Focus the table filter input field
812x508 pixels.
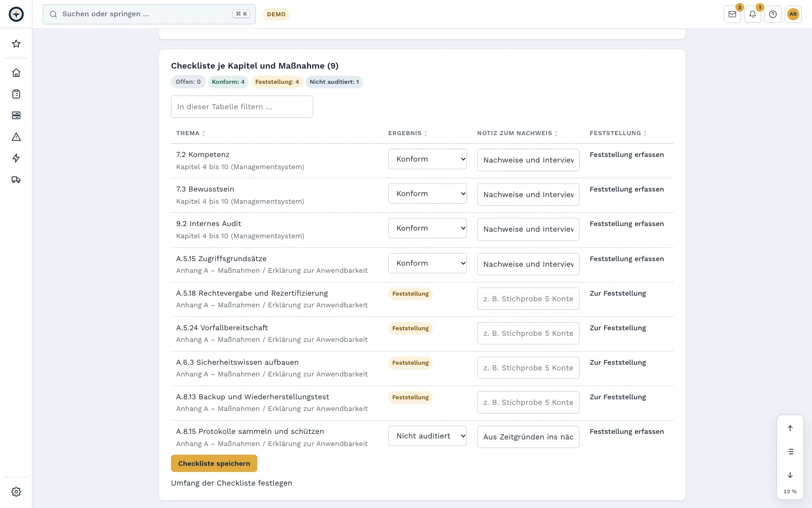[x=242, y=107]
